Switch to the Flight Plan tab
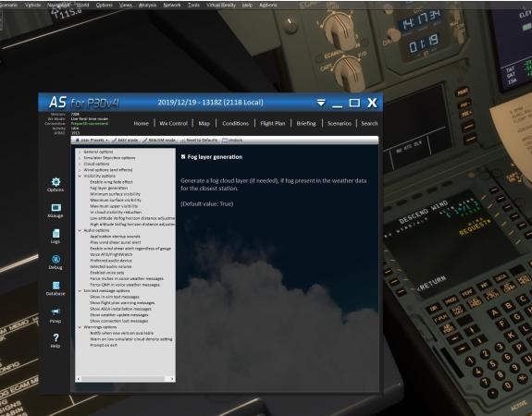532x416 pixels. pyautogui.click(x=273, y=123)
